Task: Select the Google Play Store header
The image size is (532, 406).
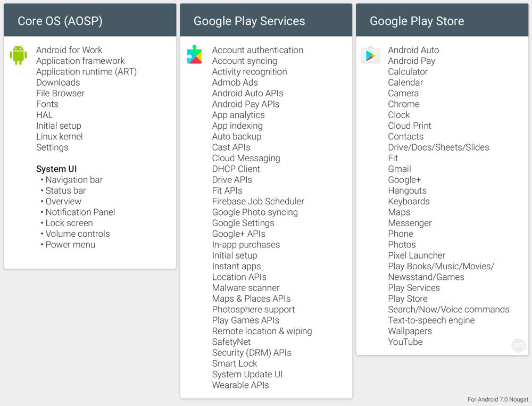Action: click(x=442, y=20)
